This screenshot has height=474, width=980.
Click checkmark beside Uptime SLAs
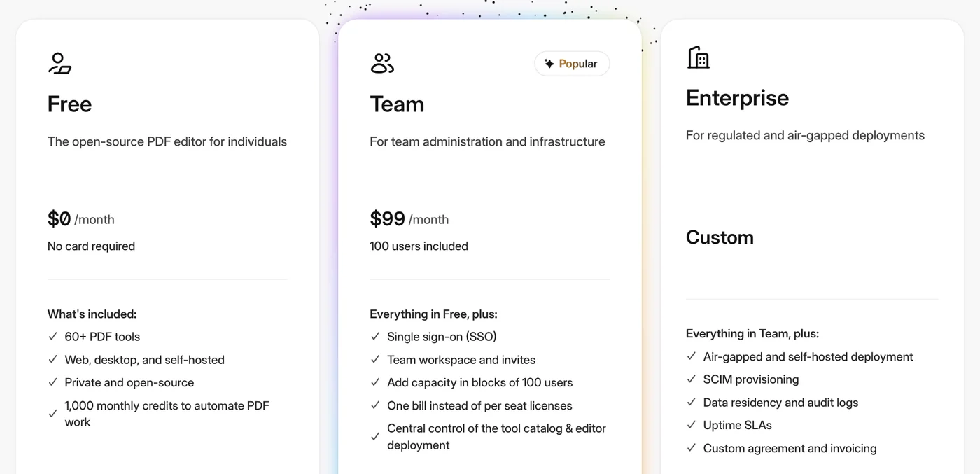[x=692, y=425]
